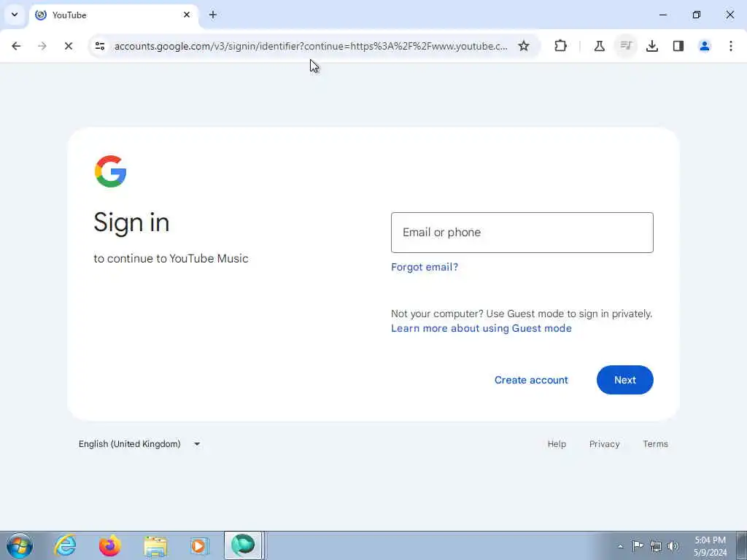Open English (United Kingdom) language dropdown
The image size is (747, 560).
pos(139,444)
